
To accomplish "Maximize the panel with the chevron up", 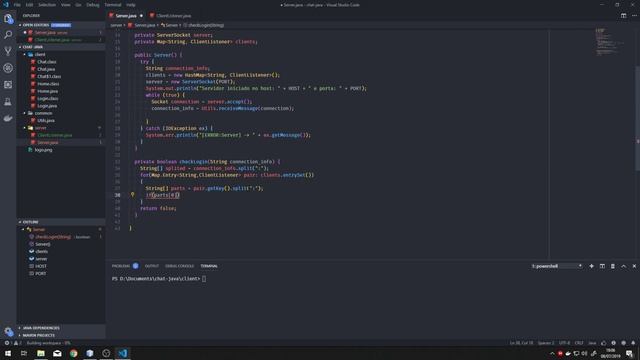I will 623,266.
